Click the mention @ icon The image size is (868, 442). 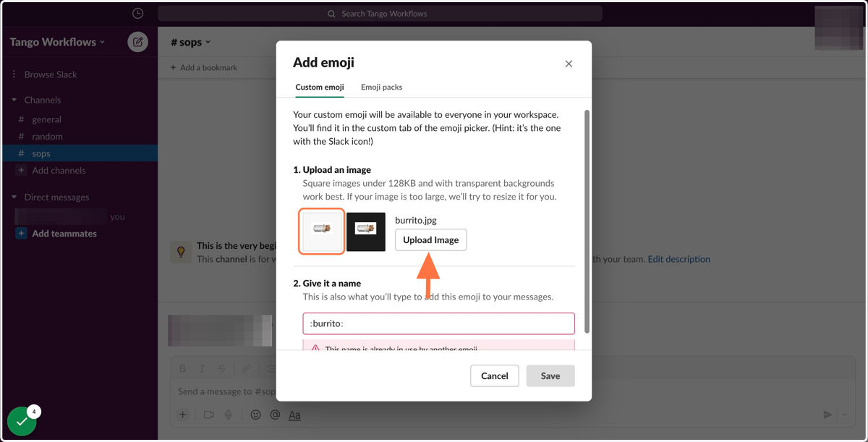point(275,415)
